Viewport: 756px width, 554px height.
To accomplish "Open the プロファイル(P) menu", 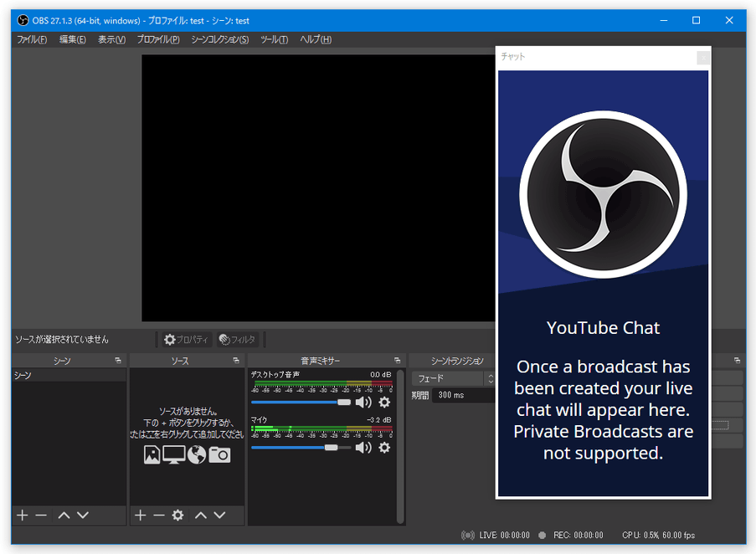I will pos(158,39).
